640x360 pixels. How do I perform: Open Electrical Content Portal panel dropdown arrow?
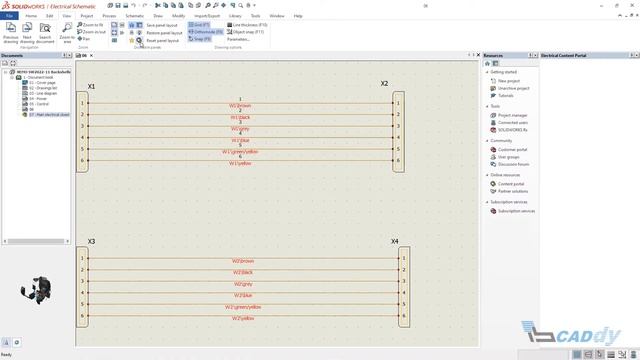click(x=636, y=55)
